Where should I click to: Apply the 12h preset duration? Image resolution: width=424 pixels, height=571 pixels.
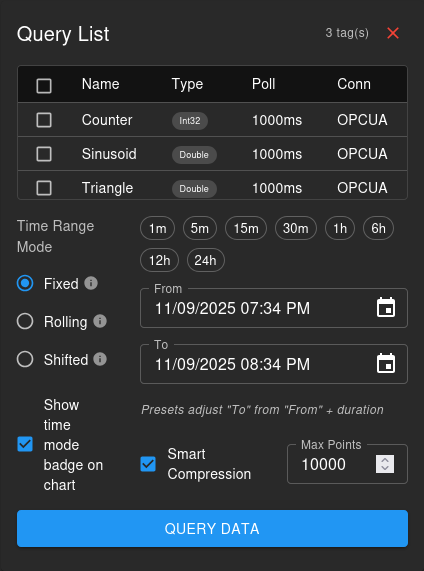click(160, 260)
